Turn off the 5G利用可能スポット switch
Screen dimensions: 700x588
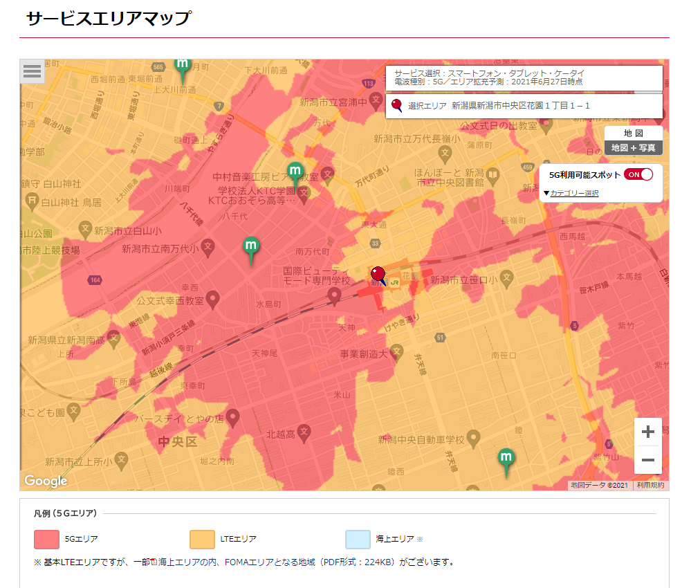(x=638, y=174)
